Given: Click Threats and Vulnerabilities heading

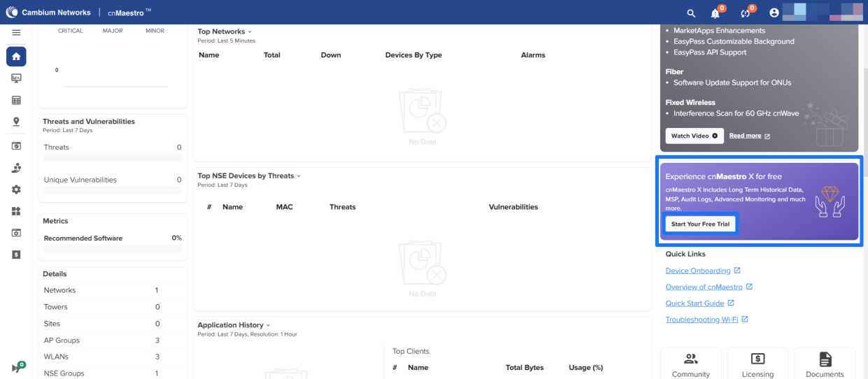Looking at the screenshot, I should (x=89, y=122).
